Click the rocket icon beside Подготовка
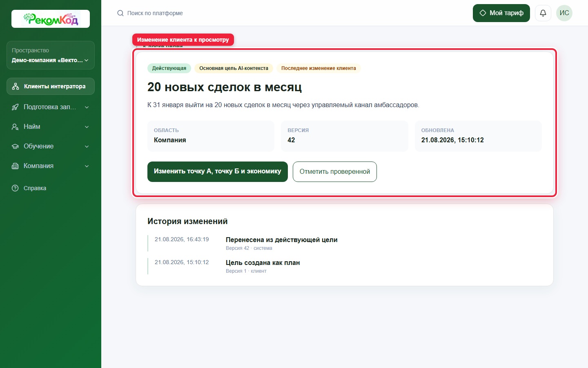Screen dimensions: 588x368 click(x=15, y=107)
